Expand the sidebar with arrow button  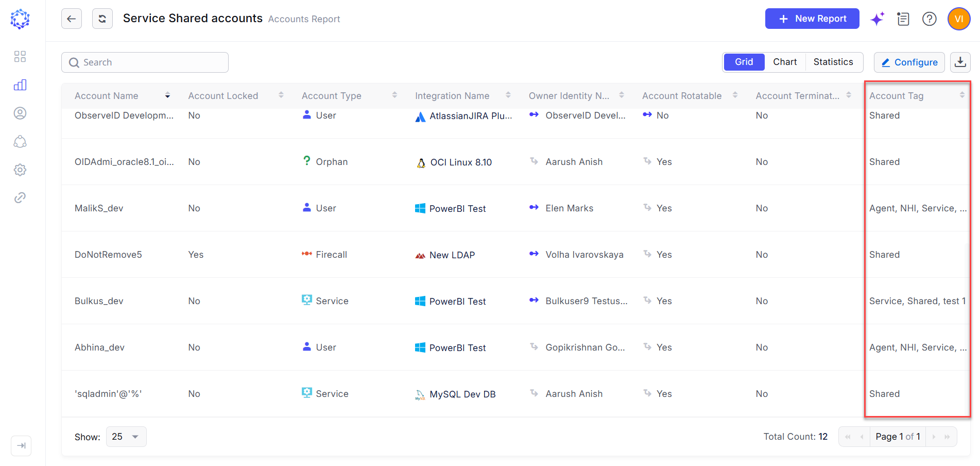(21, 446)
